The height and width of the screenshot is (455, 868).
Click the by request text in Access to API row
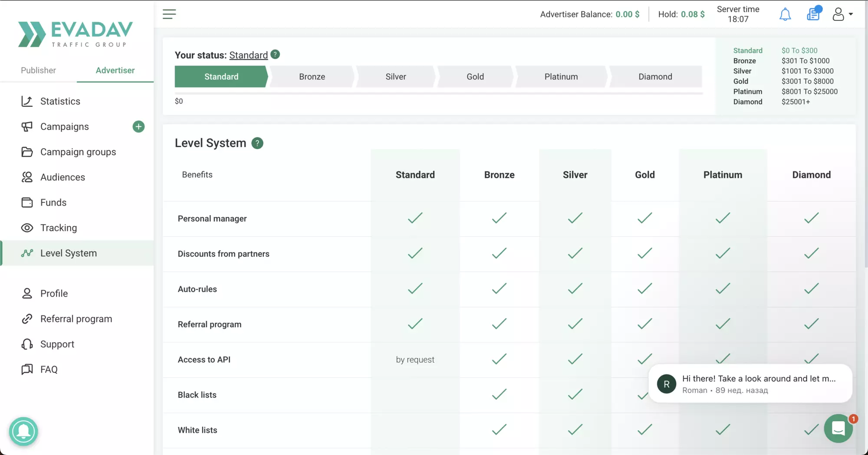(415, 360)
